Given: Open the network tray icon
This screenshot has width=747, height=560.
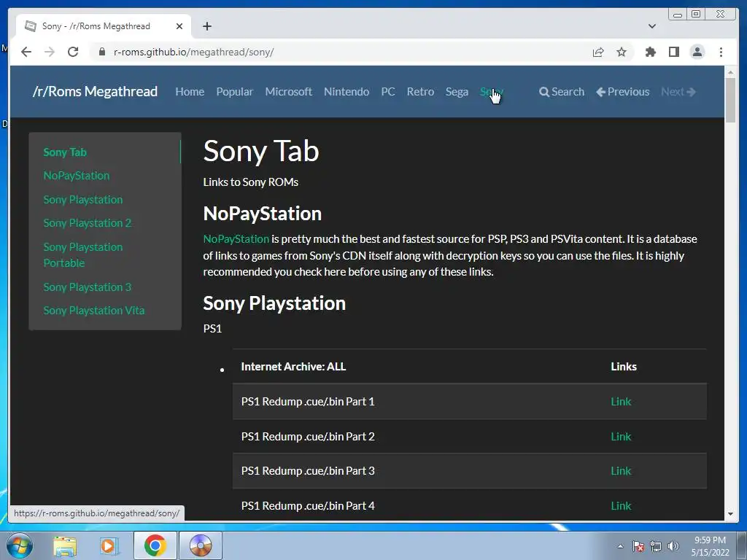Looking at the screenshot, I should tap(656, 546).
